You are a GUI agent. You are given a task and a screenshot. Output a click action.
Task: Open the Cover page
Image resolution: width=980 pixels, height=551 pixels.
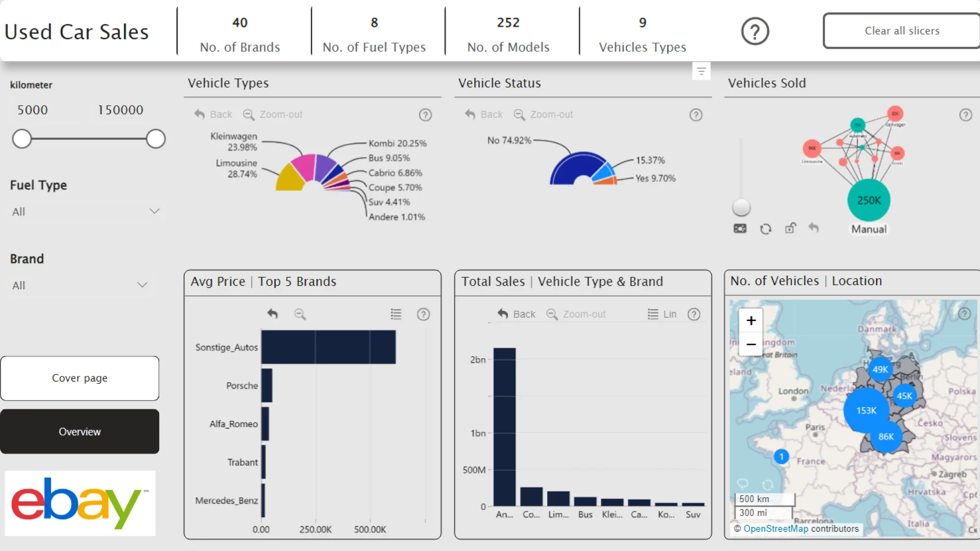(x=80, y=378)
